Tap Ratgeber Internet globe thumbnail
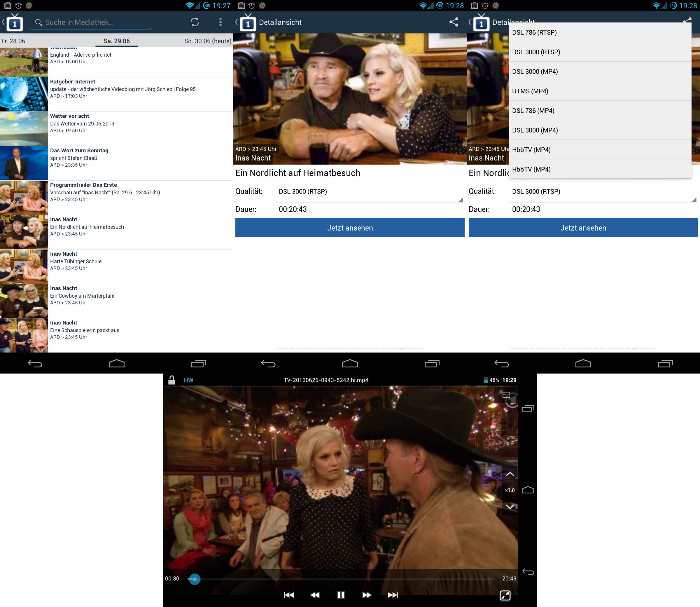The height and width of the screenshot is (607, 700). coord(24,95)
